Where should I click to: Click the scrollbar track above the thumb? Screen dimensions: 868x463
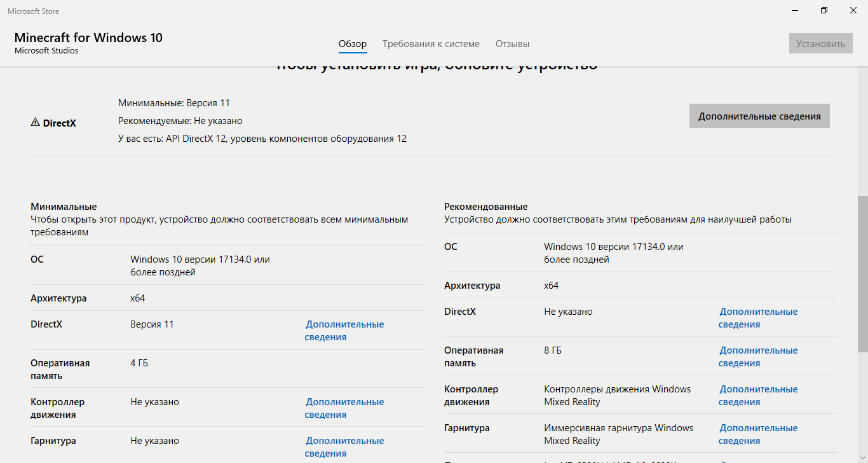tap(862, 127)
